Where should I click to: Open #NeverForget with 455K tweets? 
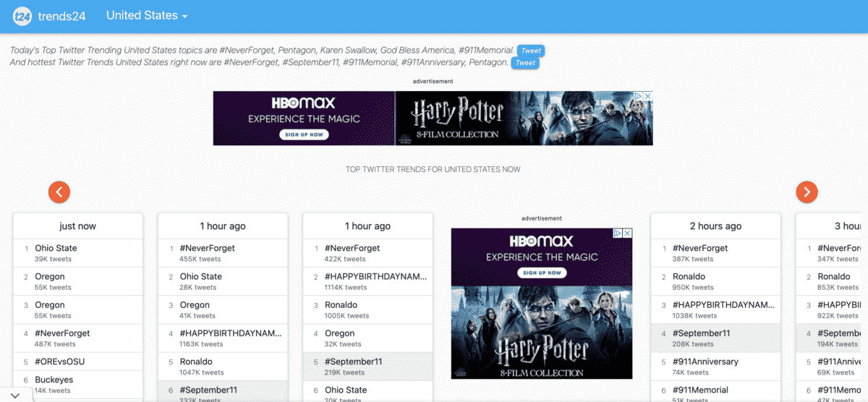point(207,248)
